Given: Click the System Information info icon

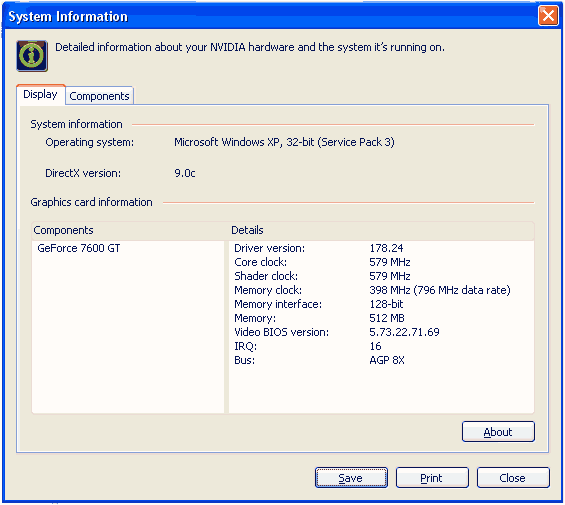Looking at the screenshot, I should [32, 56].
